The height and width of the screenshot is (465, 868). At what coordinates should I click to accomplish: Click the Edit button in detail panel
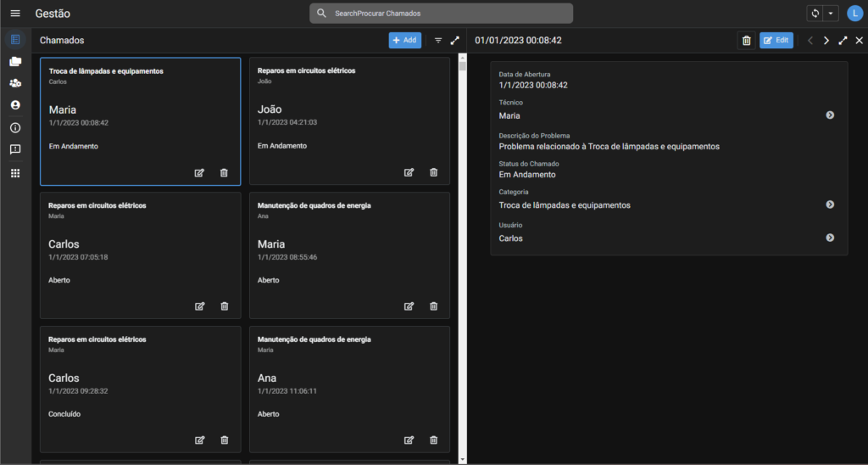pyautogui.click(x=776, y=40)
